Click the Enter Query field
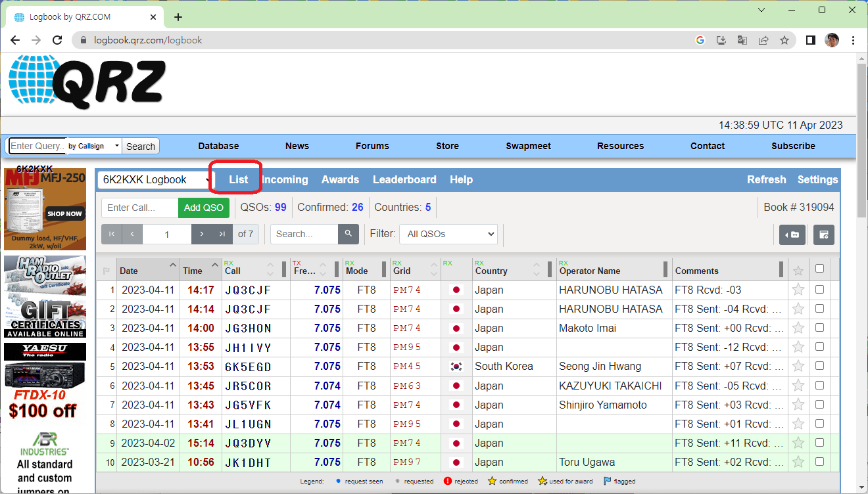 tap(37, 146)
